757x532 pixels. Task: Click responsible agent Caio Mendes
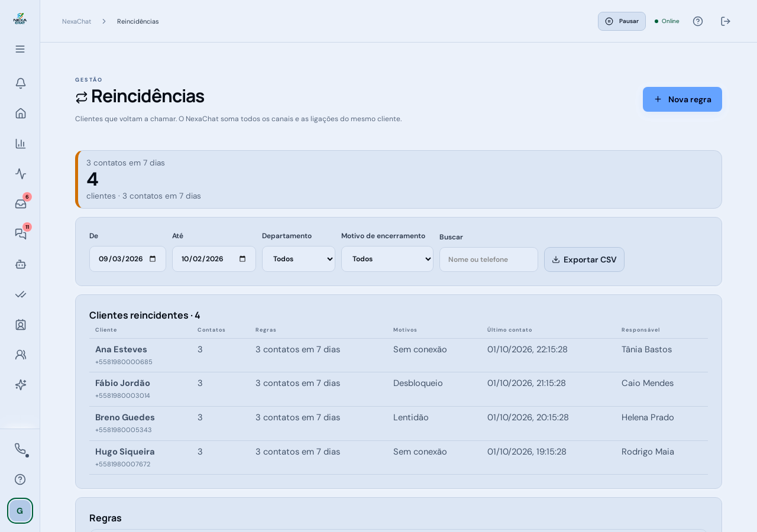(x=648, y=383)
